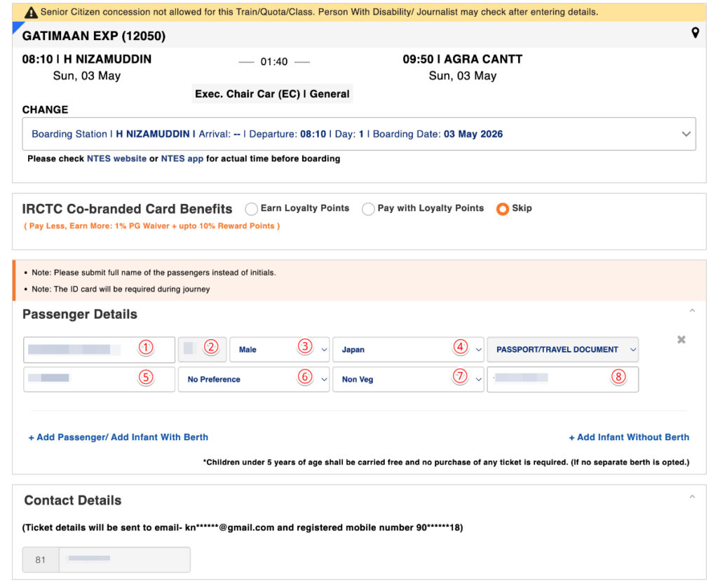This screenshot has height=588, width=718.
Task: Click Add Passenger/Add Infant With Berth
Action: click(118, 437)
